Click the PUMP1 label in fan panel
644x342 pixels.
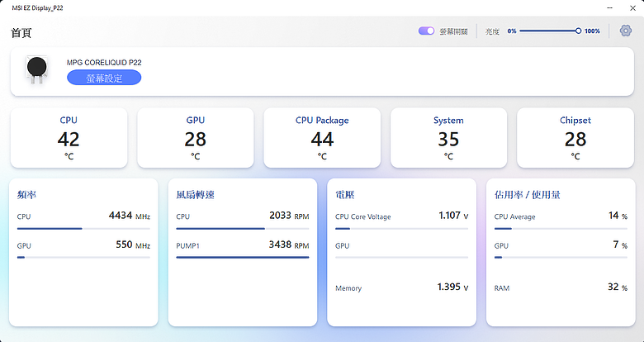(187, 246)
